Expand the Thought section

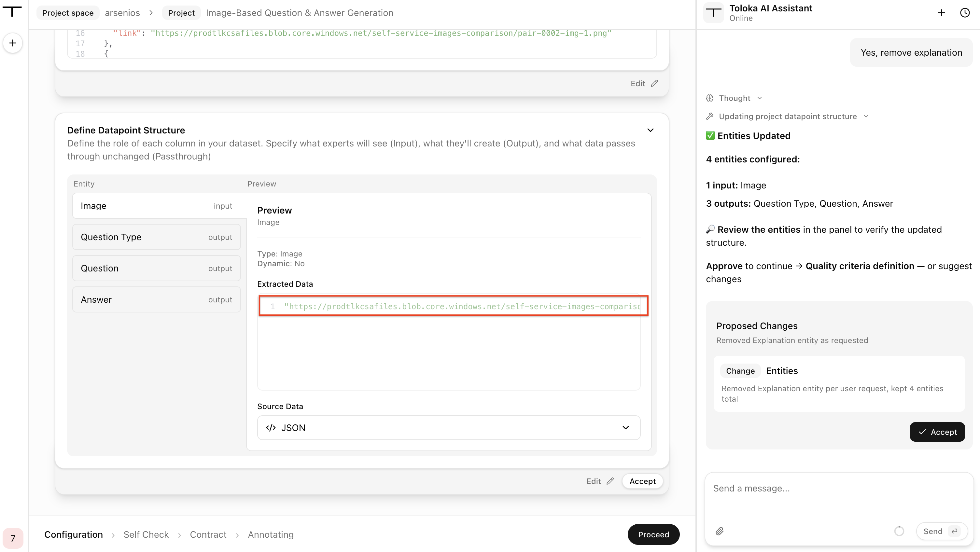coord(734,98)
